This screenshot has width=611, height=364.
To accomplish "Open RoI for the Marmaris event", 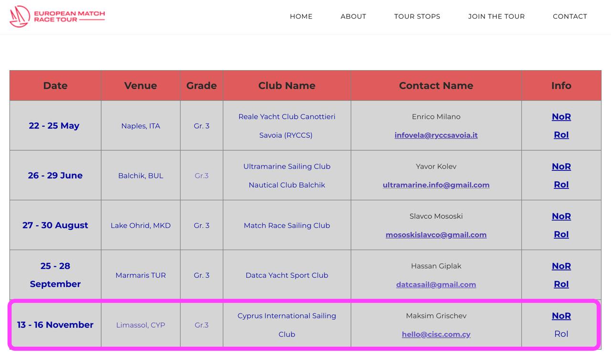I will 561,284.
